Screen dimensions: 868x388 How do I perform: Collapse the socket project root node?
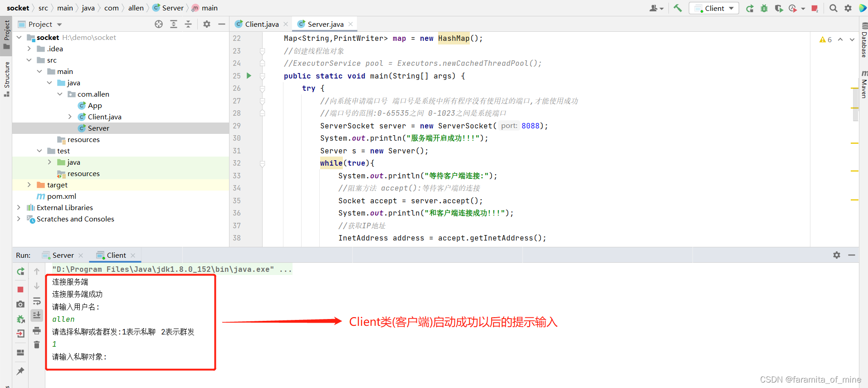point(19,37)
